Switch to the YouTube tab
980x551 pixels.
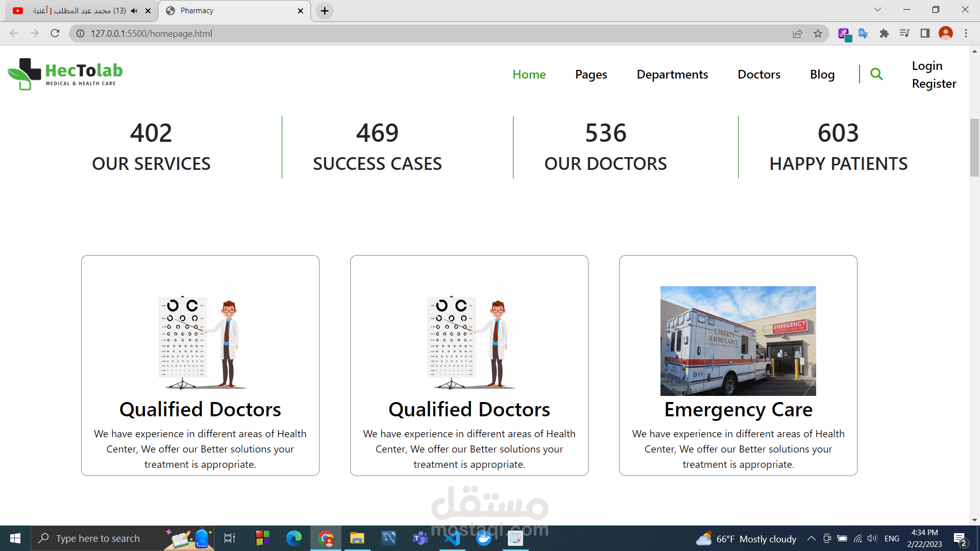pos(77,11)
